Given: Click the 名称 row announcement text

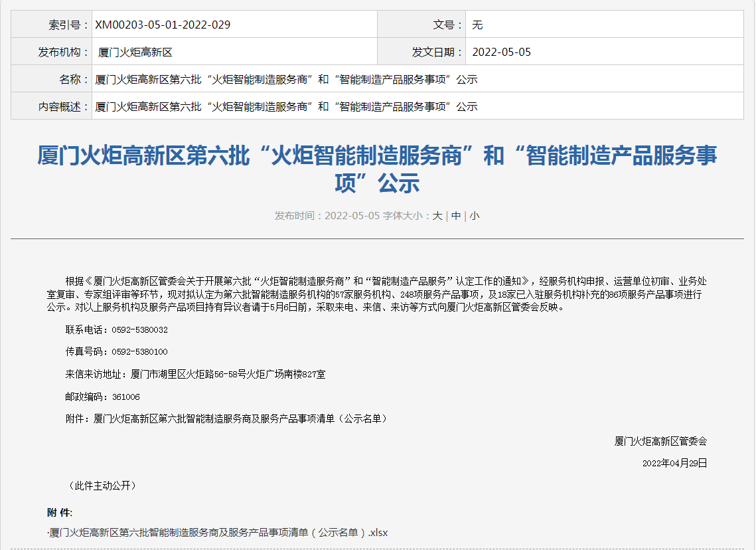Looking at the screenshot, I should coord(285,78).
